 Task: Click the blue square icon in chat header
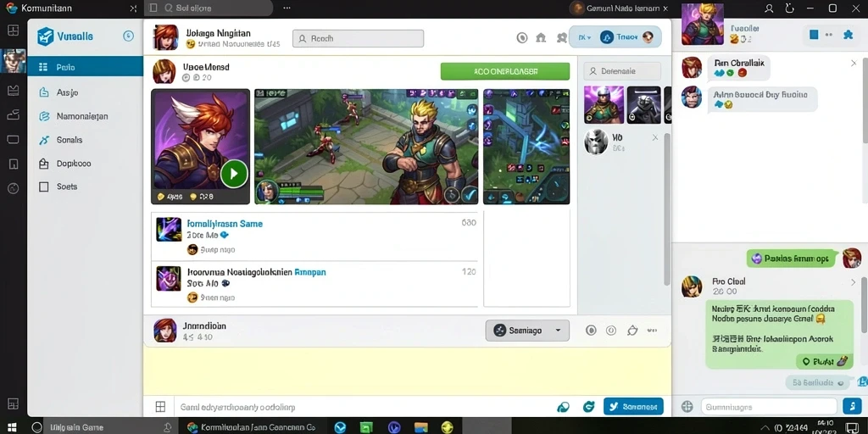tap(814, 34)
